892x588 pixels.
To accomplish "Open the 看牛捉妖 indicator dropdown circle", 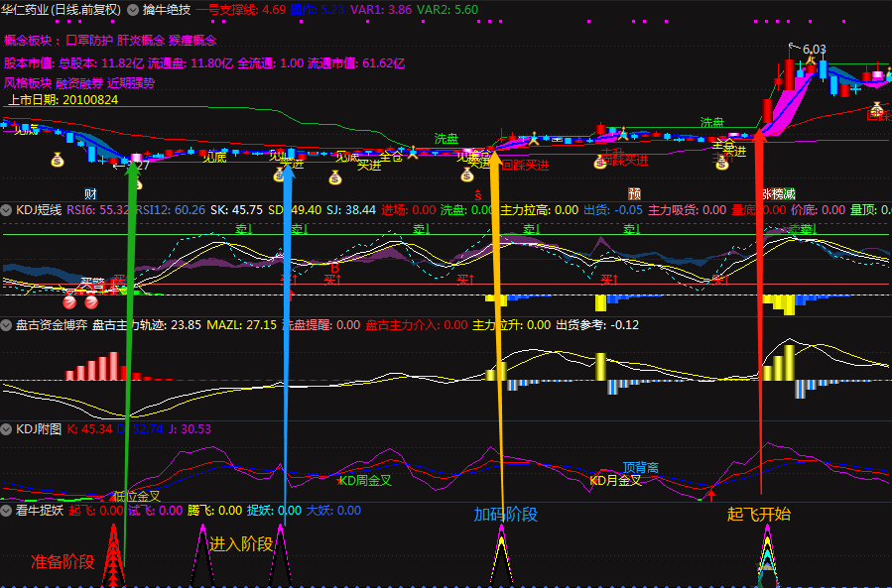I will pyautogui.click(x=6, y=511).
